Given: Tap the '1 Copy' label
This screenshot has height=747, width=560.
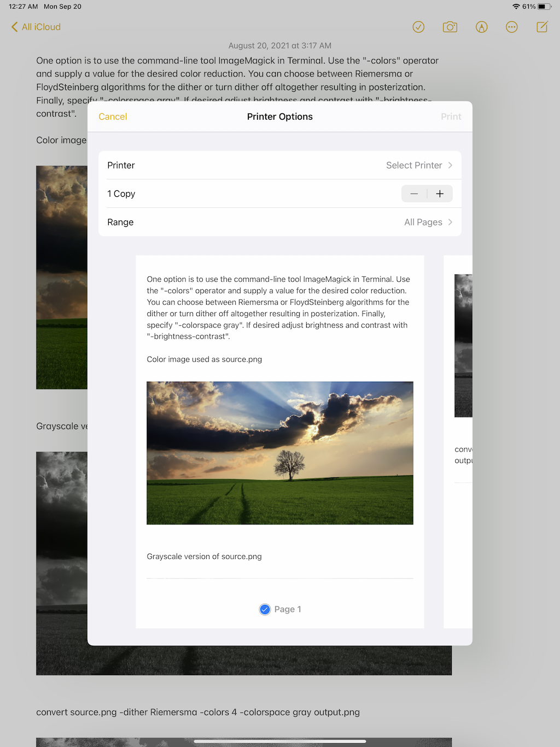Looking at the screenshot, I should (121, 194).
